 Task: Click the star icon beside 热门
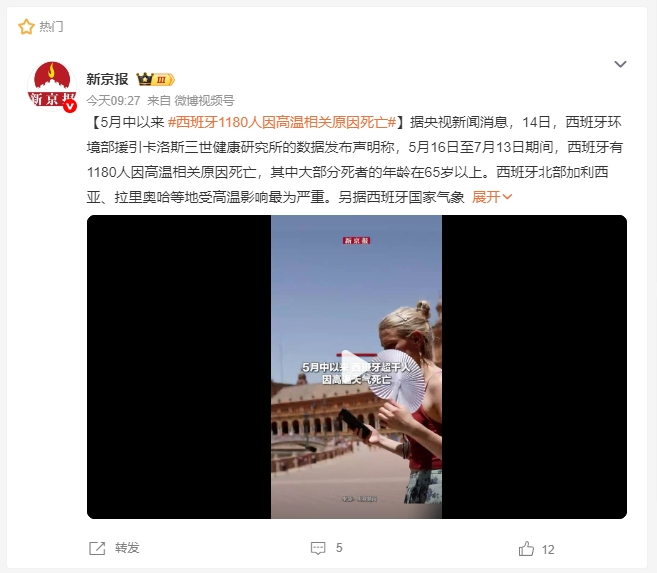point(26,27)
